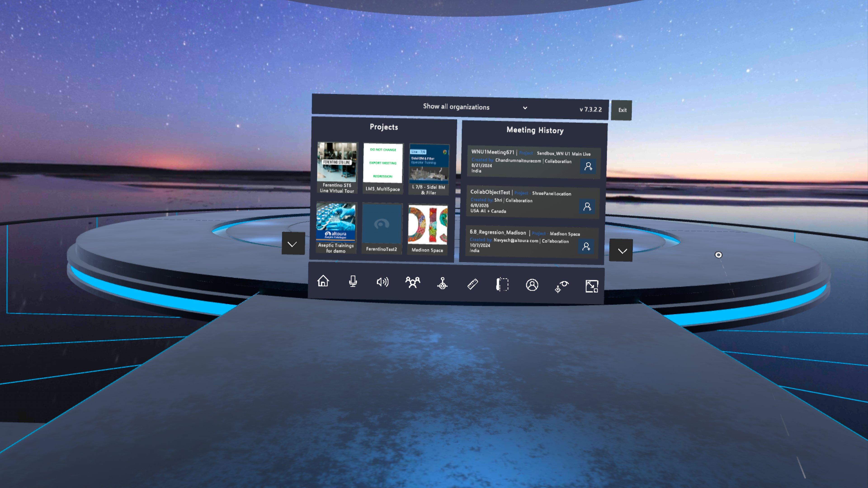
Task: Click the Exit button
Action: [x=622, y=110]
